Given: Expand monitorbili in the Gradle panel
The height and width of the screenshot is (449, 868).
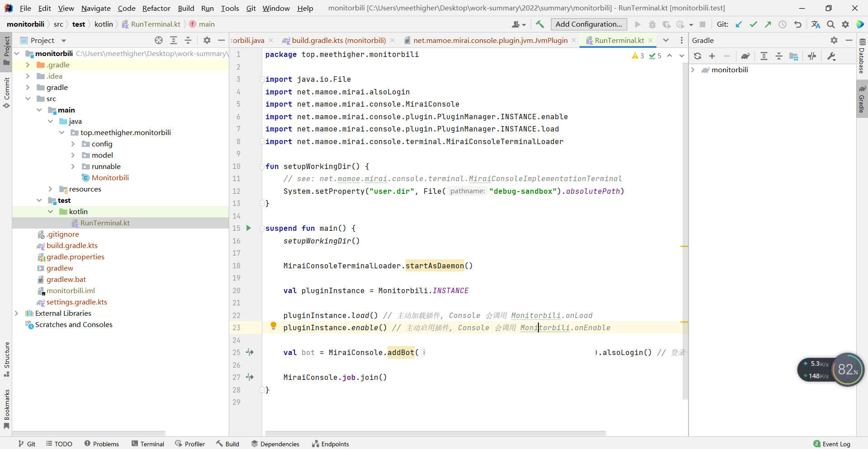Looking at the screenshot, I should (693, 70).
